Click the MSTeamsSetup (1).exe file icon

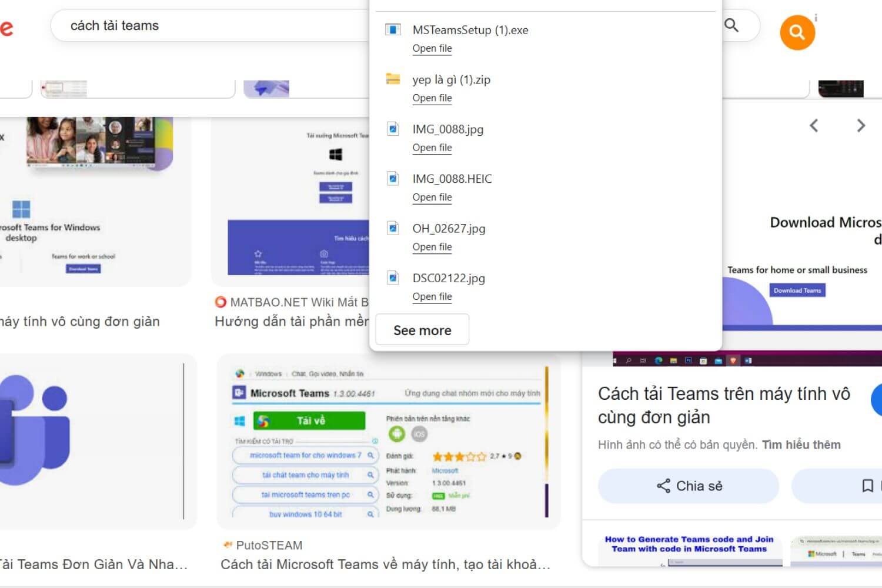[x=393, y=29]
